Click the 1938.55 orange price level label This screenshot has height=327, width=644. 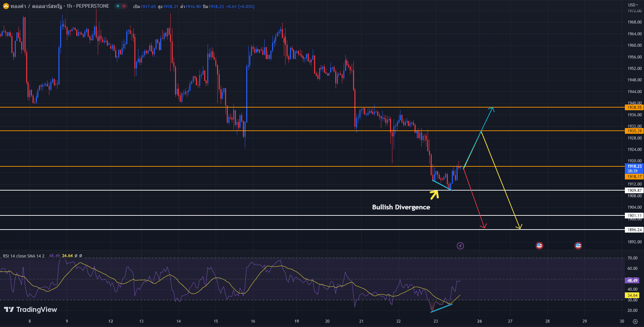(x=634, y=108)
